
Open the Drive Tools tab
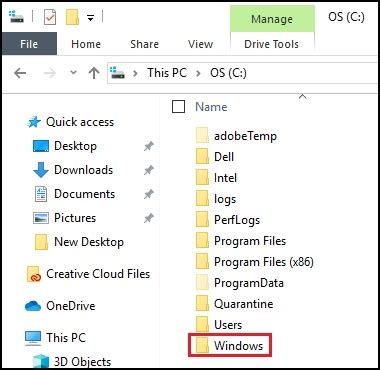271,44
